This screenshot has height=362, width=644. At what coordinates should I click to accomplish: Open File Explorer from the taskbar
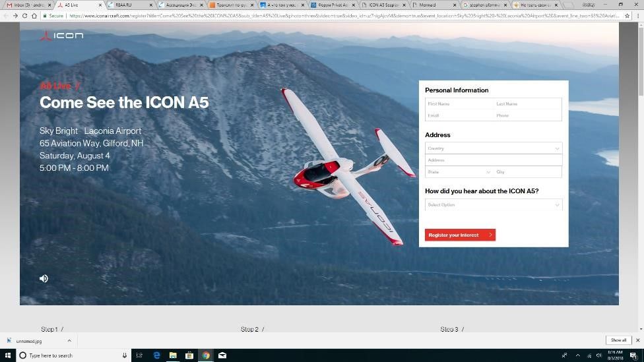(173, 355)
